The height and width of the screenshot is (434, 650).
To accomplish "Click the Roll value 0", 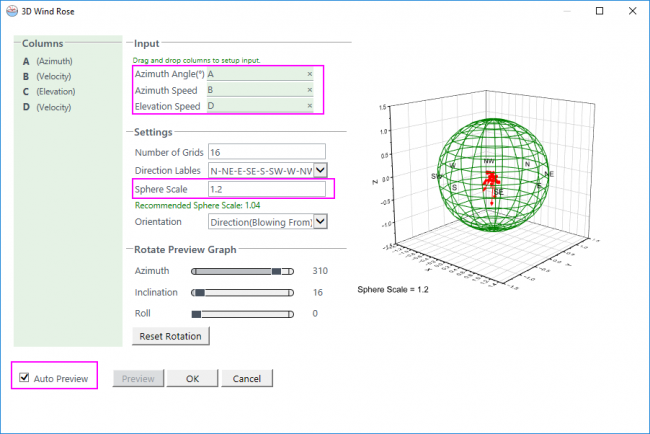I will (315, 314).
